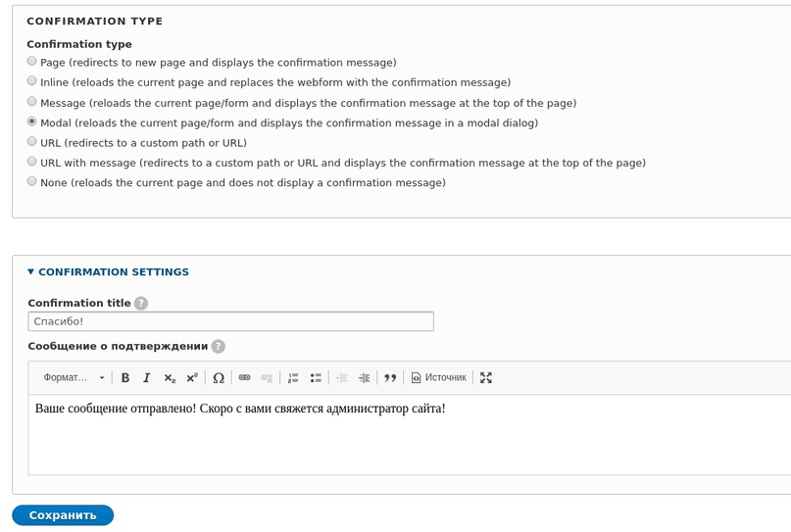Screen dimensions: 791x532
Task: Apply italic formatting in editor
Action: click(147, 377)
